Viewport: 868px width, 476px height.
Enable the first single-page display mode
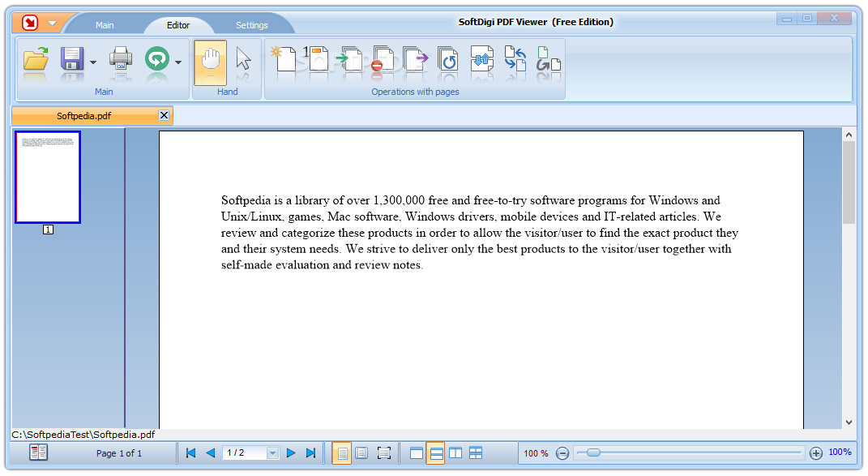342,453
